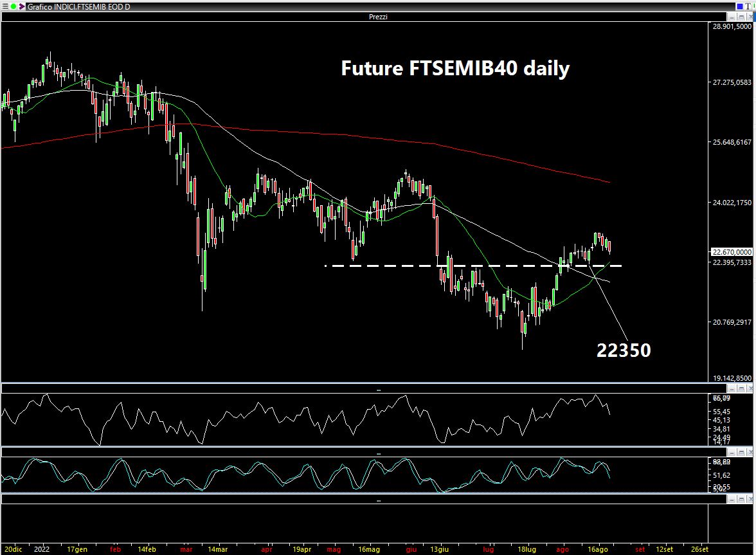Screen dimensions: 756x555
Task: Click the 19.142,8500 price axis label
Action: pyautogui.click(x=732, y=378)
